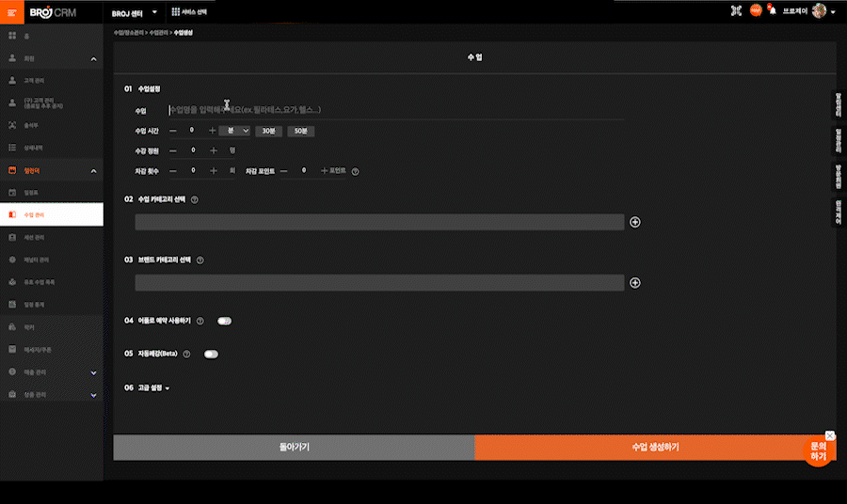Close the 문의하기 floating widget
This screenshot has width=847, height=504.
pos(830,435)
